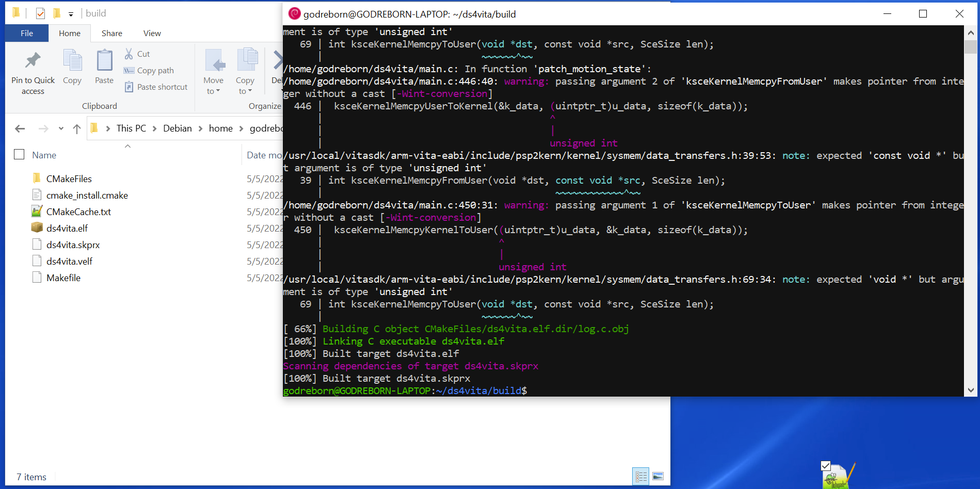Click terminal scrollbar up arrow
Screen dimensions: 980x489
(x=971, y=32)
